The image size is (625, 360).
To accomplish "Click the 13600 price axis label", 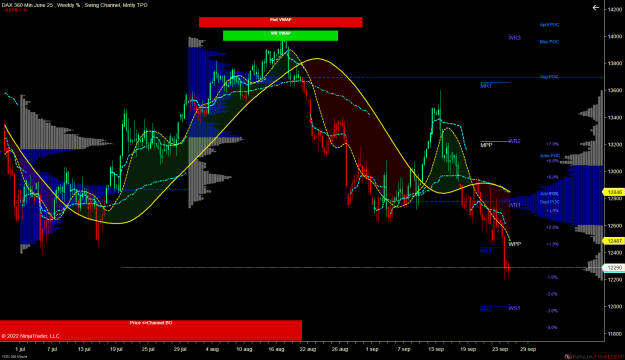I will point(615,90).
